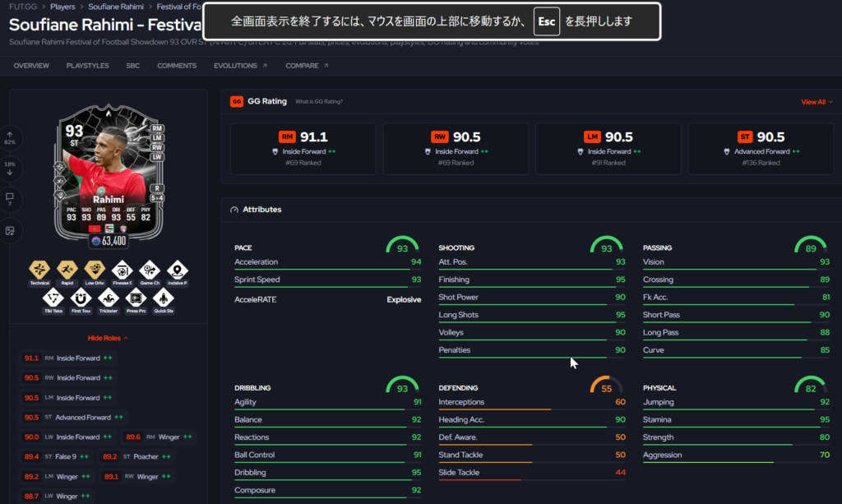Select the 89.2 LM Winger role
The width and height of the screenshot is (842, 504).
pos(57,477)
